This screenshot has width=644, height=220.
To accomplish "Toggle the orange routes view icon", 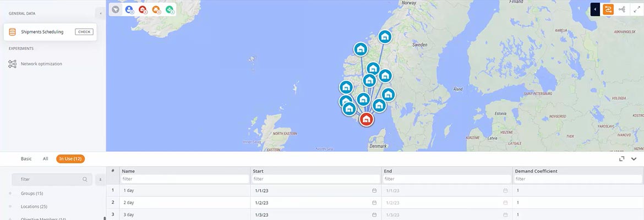I will coord(608,9).
